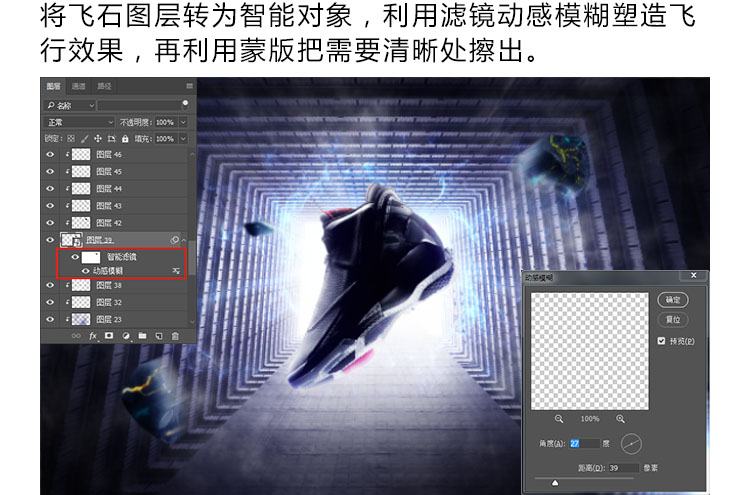Add a layer mask via panel icon
The height and width of the screenshot is (495, 750).
point(109,336)
